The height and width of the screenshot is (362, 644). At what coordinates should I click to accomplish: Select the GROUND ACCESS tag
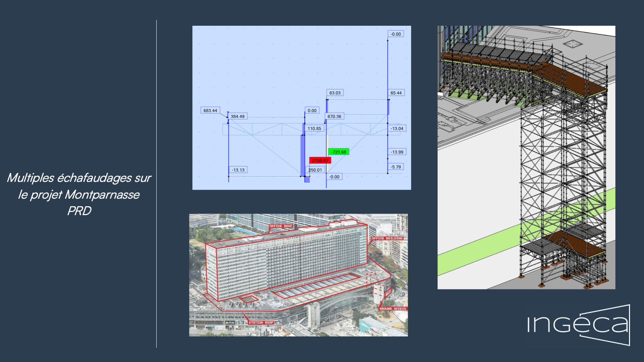393,309
